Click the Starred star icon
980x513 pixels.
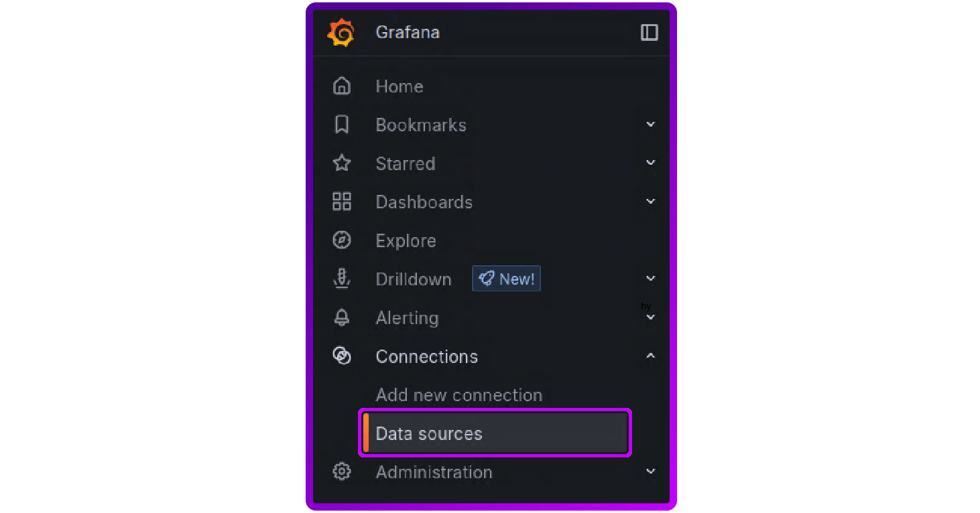point(342,163)
